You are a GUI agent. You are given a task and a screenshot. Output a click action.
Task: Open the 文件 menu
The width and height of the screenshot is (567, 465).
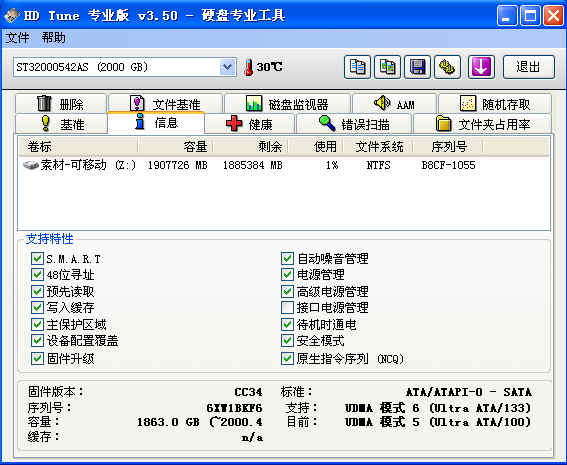pos(17,38)
